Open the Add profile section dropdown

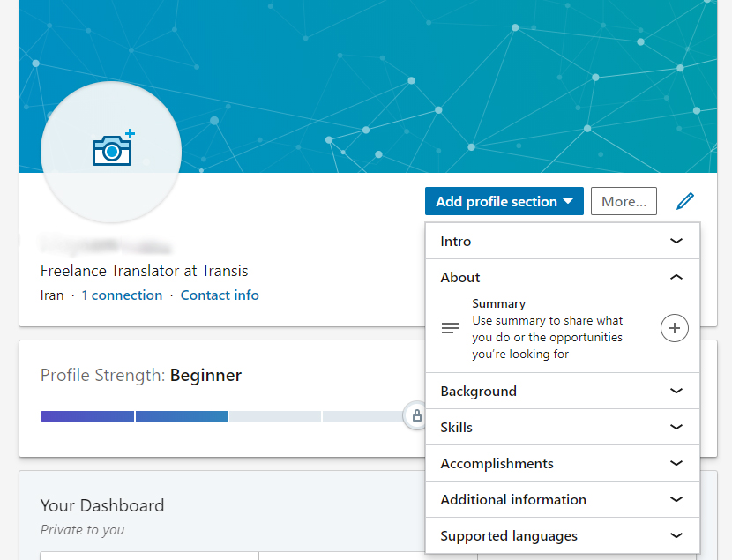pos(504,201)
